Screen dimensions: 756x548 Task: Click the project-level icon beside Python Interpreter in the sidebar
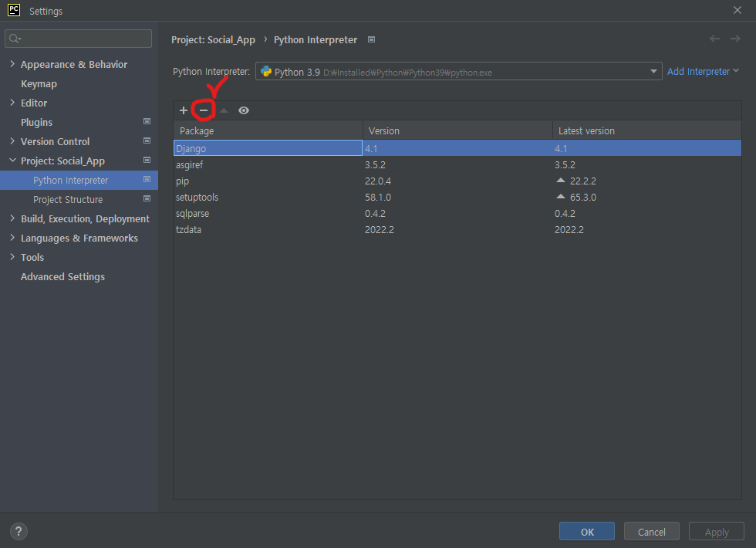(x=147, y=179)
